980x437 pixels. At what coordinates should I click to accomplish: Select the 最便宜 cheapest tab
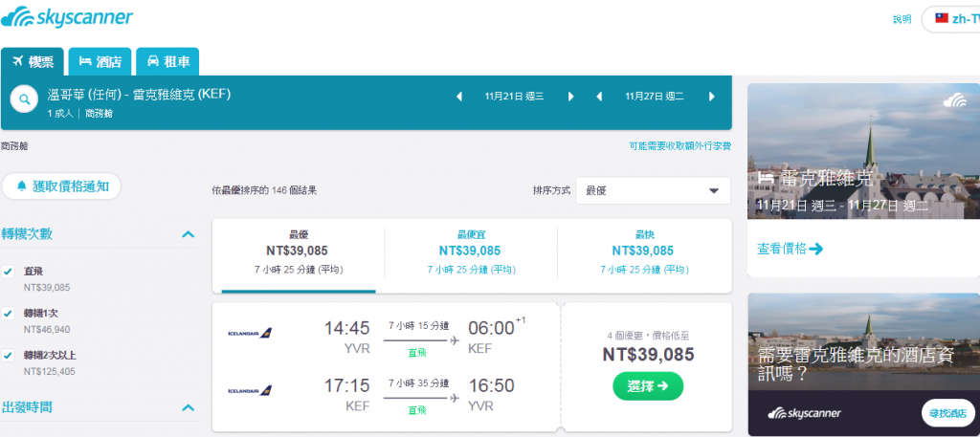click(471, 254)
